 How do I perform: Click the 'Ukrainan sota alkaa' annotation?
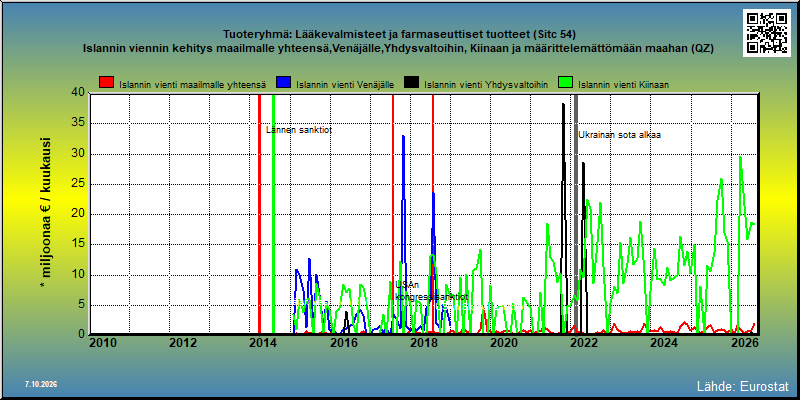[x=619, y=135]
